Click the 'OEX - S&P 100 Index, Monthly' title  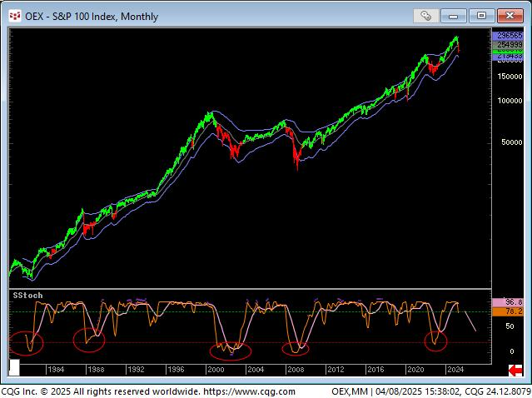click(92, 17)
